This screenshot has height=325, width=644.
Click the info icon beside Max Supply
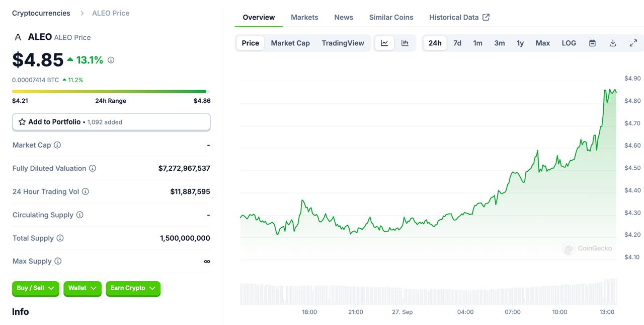click(58, 261)
